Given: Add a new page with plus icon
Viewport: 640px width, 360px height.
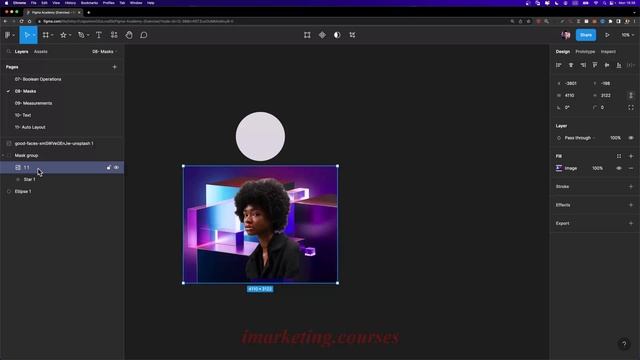Looking at the screenshot, I should (x=115, y=67).
